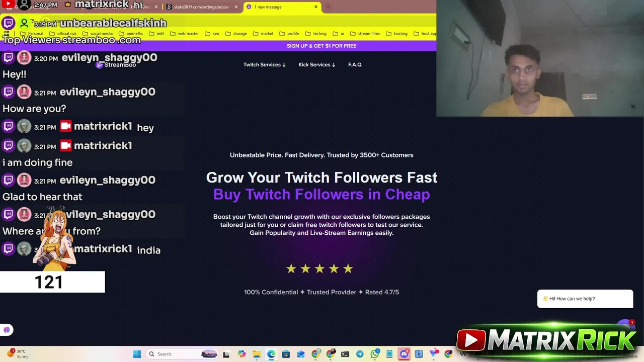Screen dimensions: 644x362
Task: Open WhatsApp from the taskbar
Action: [375, 354]
